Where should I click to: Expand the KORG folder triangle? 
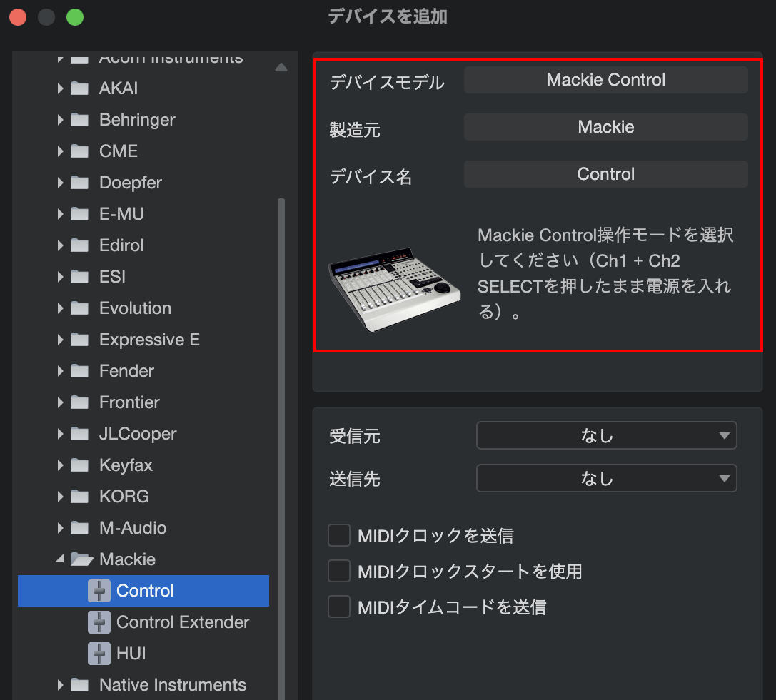61,496
